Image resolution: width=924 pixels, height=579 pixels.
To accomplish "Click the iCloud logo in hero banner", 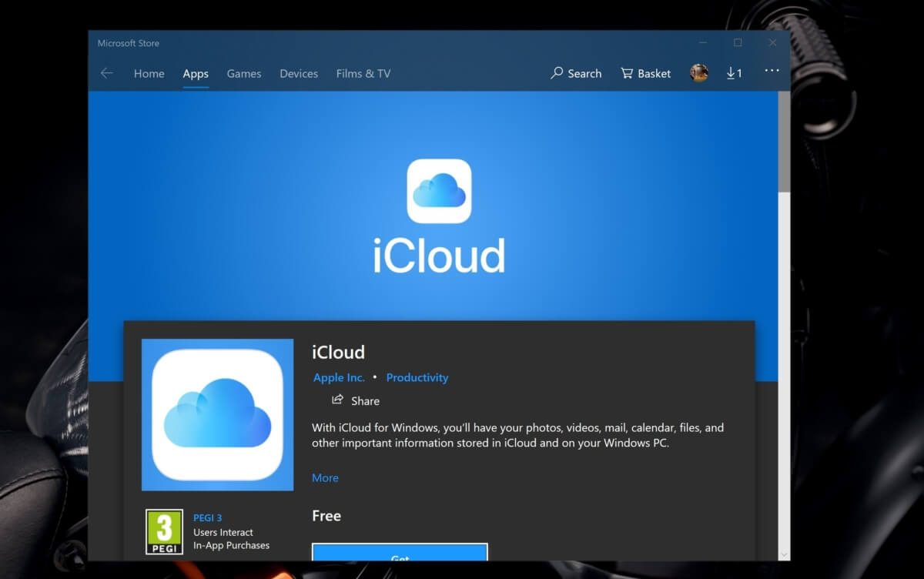I will click(x=439, y=191).
